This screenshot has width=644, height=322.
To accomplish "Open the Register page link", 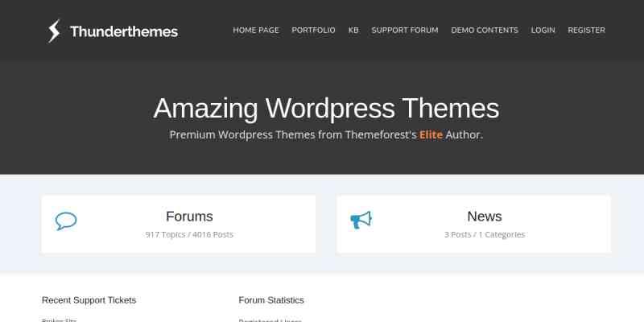I will pyautogui.click(x=586, y=31).
